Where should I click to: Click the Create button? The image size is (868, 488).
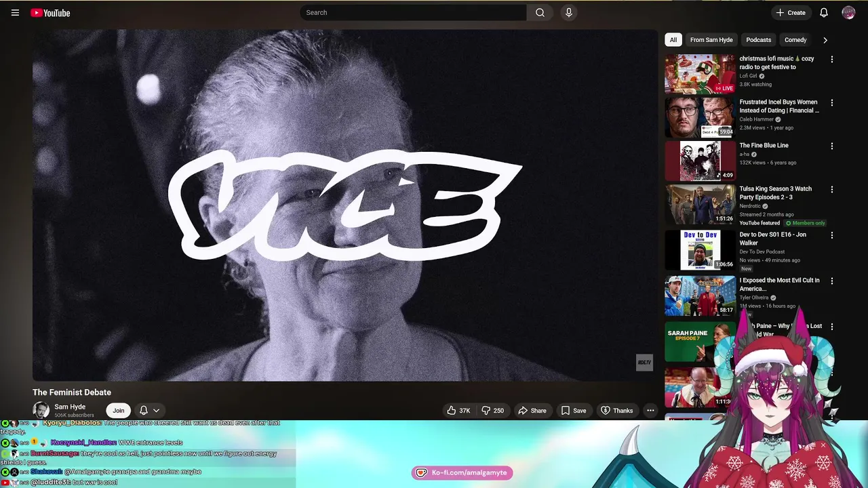(791, 12)
